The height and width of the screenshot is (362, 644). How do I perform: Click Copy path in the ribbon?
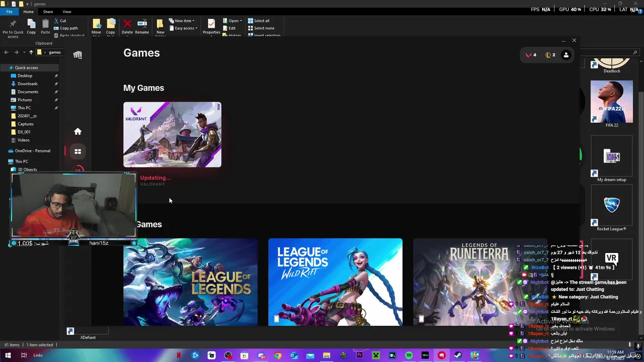pyautogui.click(x=65, y=28)
